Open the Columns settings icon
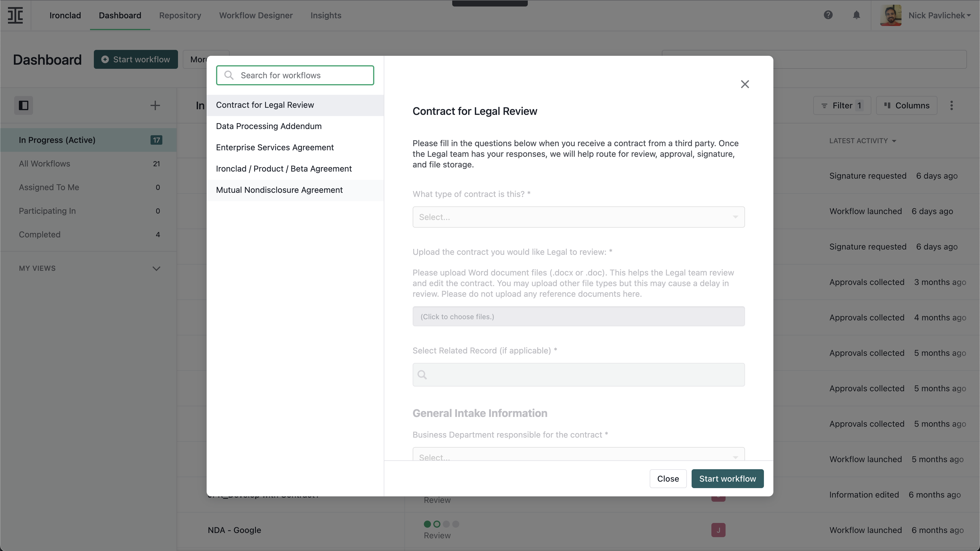 907,105
